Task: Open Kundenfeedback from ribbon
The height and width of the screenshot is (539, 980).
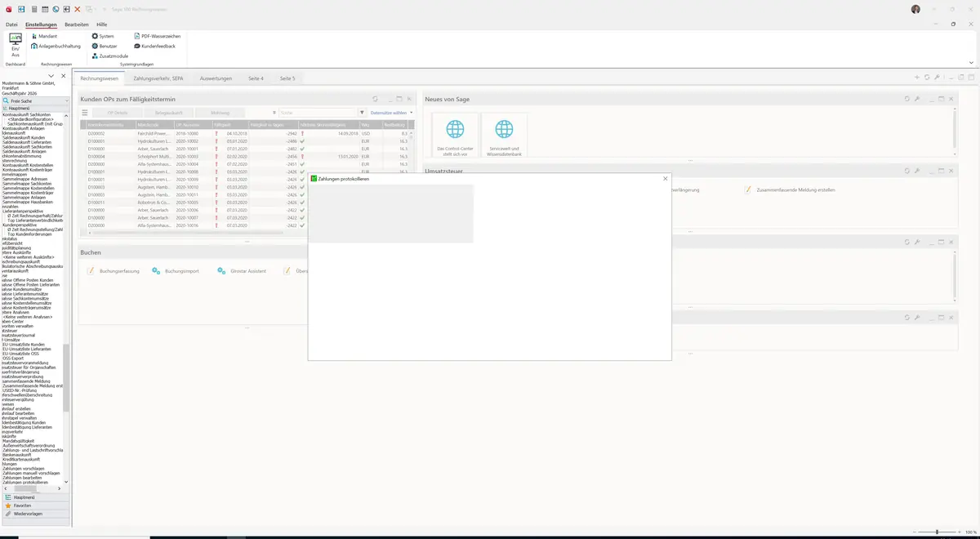Action: click(x=154, y=47)
